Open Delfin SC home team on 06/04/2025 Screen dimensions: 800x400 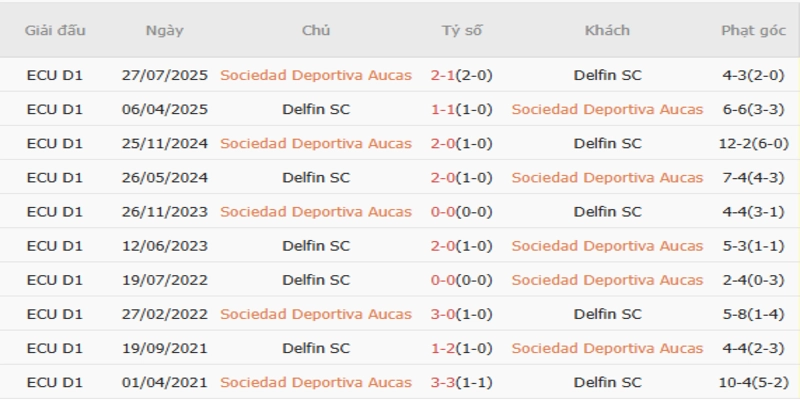pyautogui.click(x=316, y=109)
